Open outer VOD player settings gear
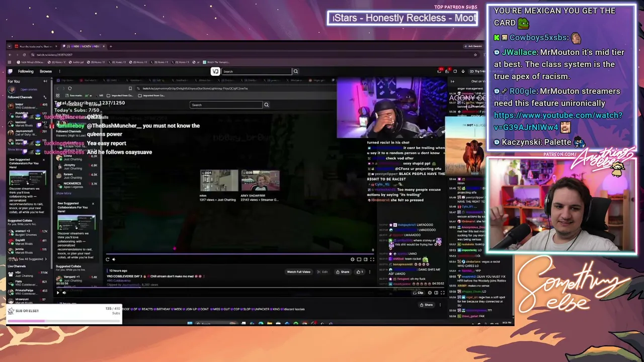The image size is (644, 362). click(x=430, y=293)
